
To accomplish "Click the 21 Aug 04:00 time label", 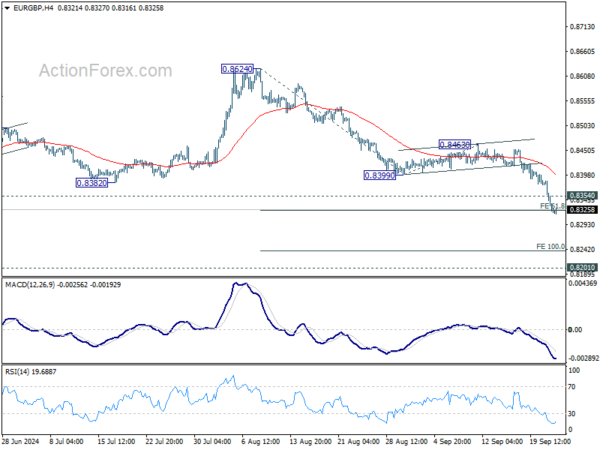I will point(359,441).
